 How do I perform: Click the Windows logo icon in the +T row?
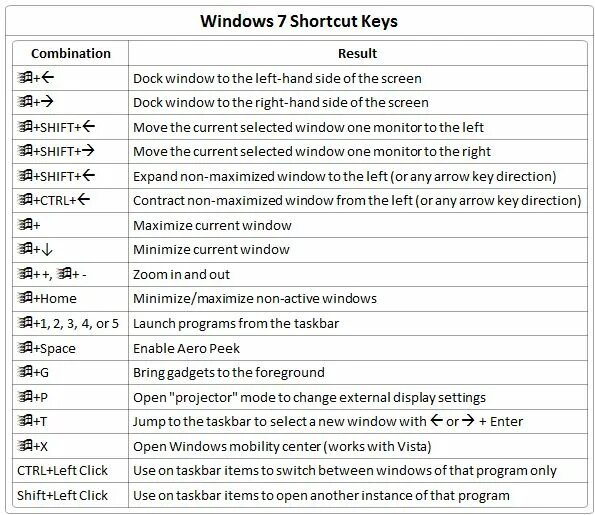tap(25, 420)
